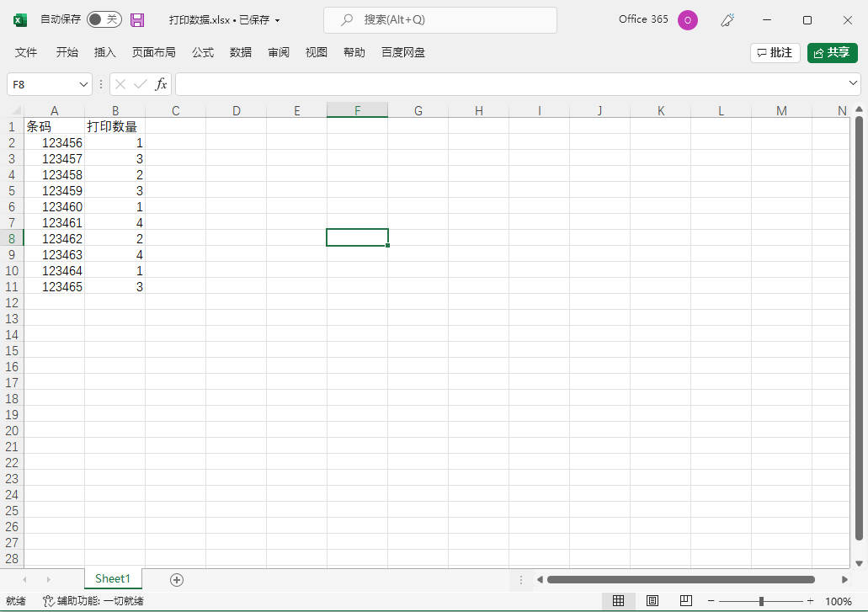Click the fx insert function icon
The width and height of the screenshot is (868, 612).
161,84
